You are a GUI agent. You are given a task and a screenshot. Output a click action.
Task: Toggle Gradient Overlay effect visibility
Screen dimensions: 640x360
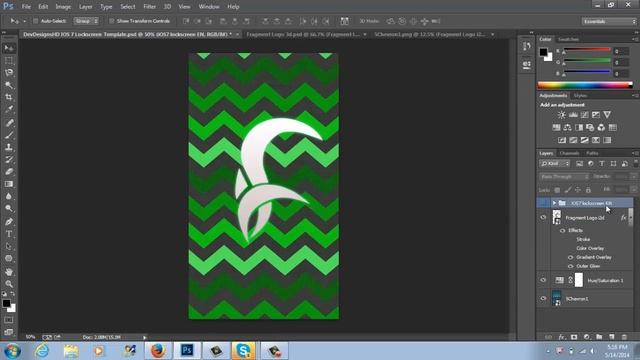click(x=571, y=258)
